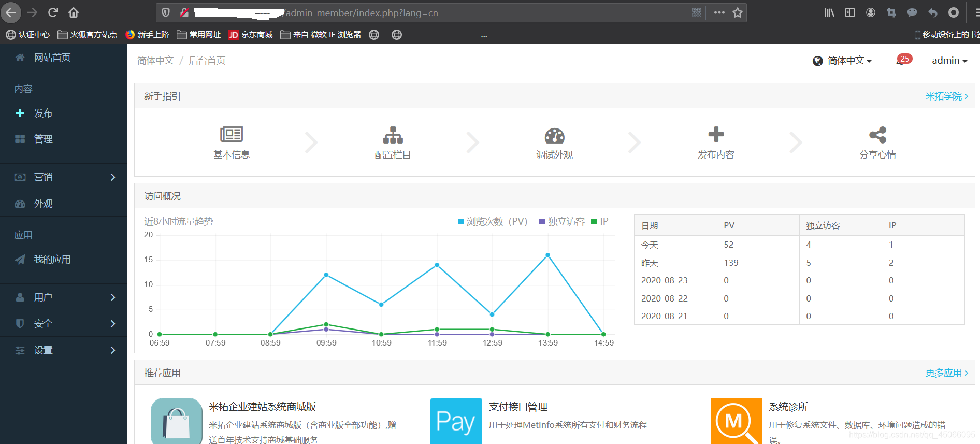Click the 昨天 PV value 139
Screen dimensions: 980x444
point(731,263)
